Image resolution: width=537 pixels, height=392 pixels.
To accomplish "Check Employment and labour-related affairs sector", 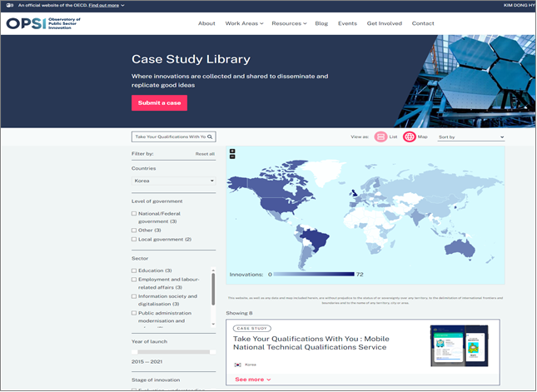I will tap(134, 280).
